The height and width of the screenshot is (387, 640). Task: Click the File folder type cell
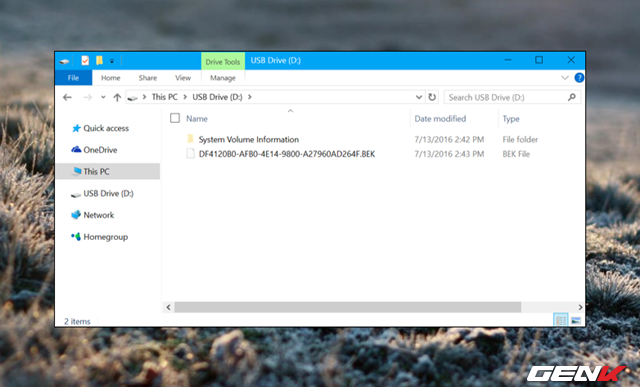click(x=520, y=140)
